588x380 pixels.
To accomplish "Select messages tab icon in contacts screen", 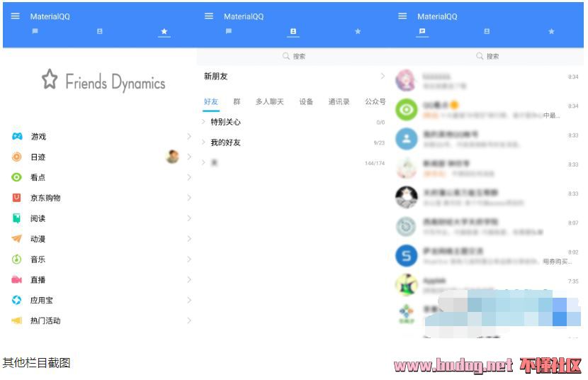I will [x=229, y=31].
